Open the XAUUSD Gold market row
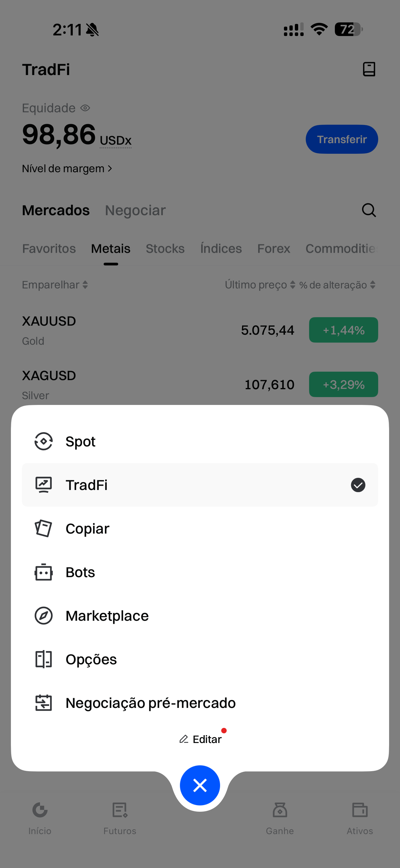Viewport: 400px width, 868px height. pyautogui.click(x=135, y=330)
